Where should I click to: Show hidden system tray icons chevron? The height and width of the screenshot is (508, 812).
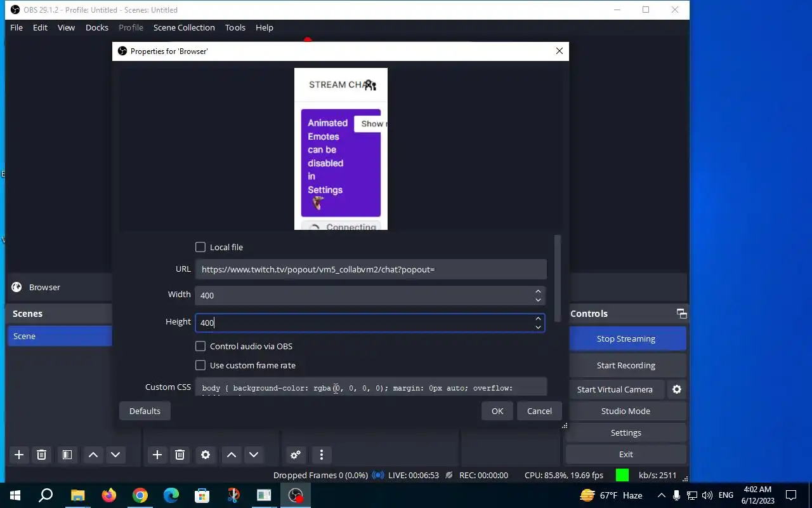pyautogui.click(x=661, y=495)
